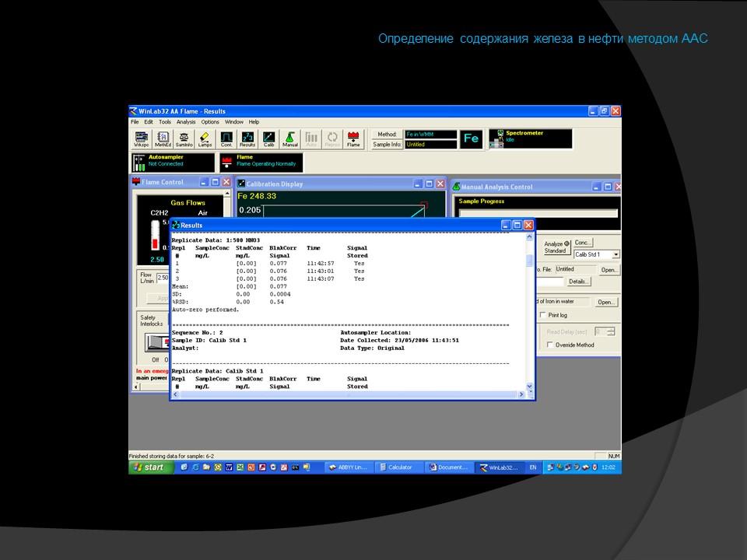This screenshot has width=747, height=560.
Task: Open the Lamps setup icon
Action: pyautogui.click(x=205, y=139)
